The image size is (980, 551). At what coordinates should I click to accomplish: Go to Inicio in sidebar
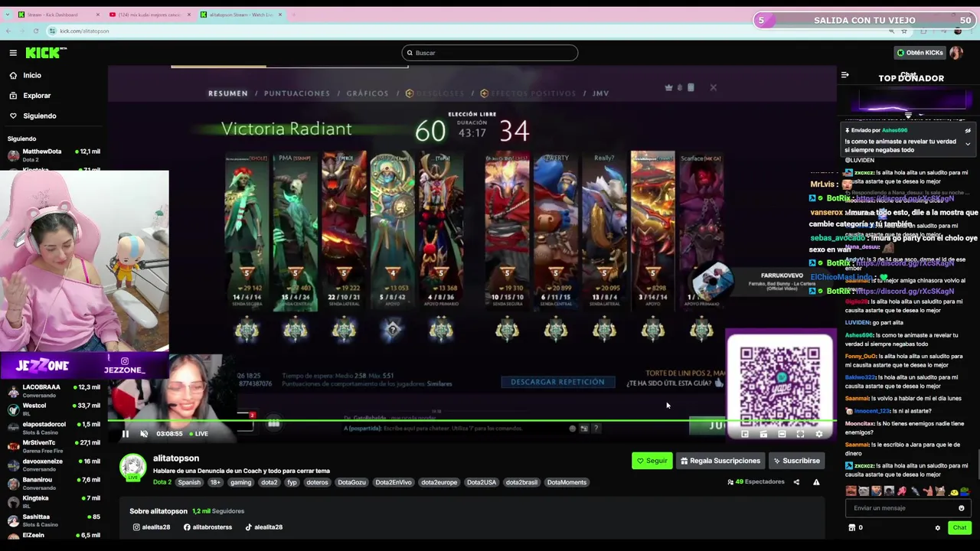coord(32,75)
